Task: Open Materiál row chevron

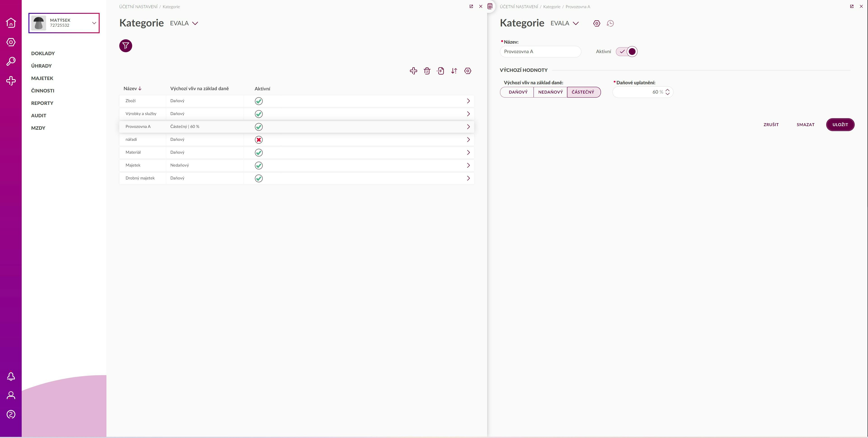Action: click(468, 152)
